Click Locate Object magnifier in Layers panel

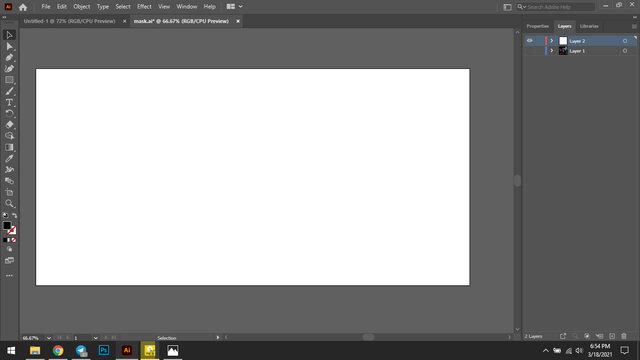575,336
